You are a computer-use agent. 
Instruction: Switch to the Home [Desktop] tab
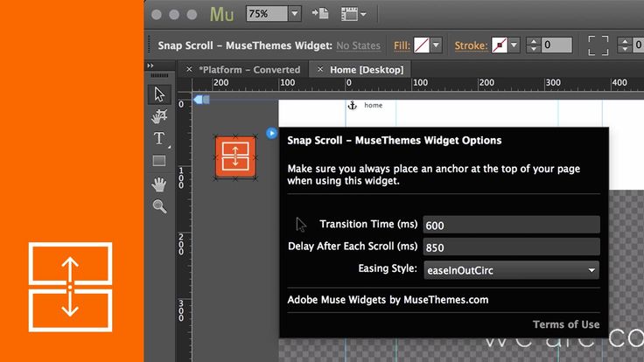point(367,70)
